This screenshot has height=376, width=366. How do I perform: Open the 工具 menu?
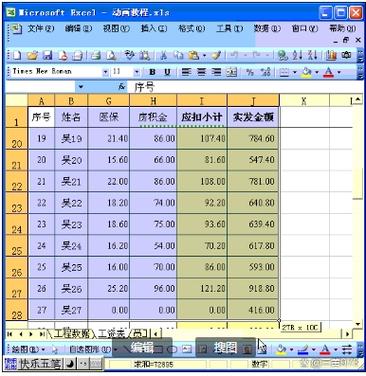click(229, 29)
